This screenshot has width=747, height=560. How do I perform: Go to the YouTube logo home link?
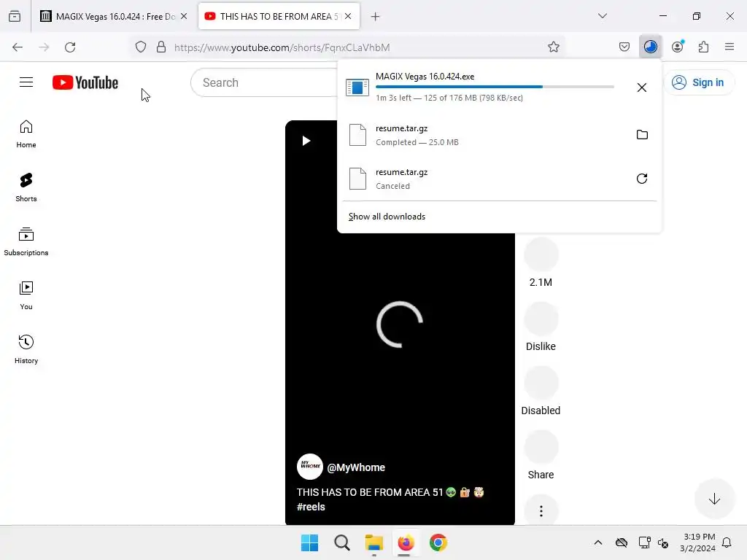[85, 82]
